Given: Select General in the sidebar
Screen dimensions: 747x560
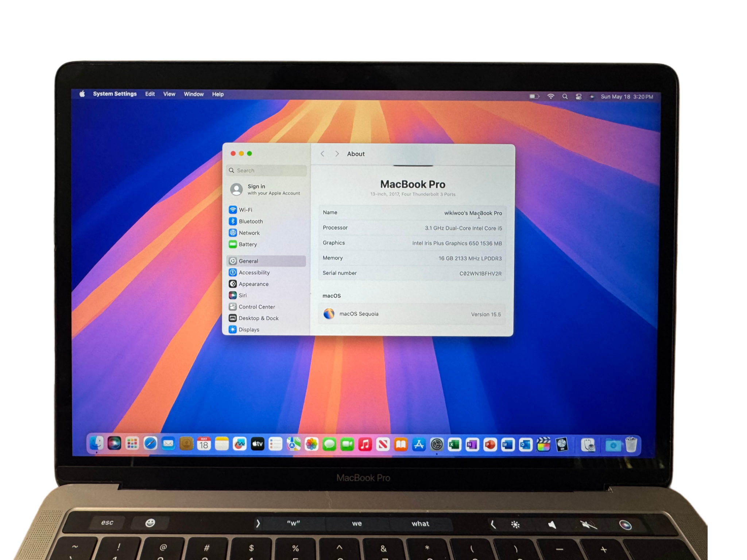Looking at the screenshot, I should [x=266, y=261].
